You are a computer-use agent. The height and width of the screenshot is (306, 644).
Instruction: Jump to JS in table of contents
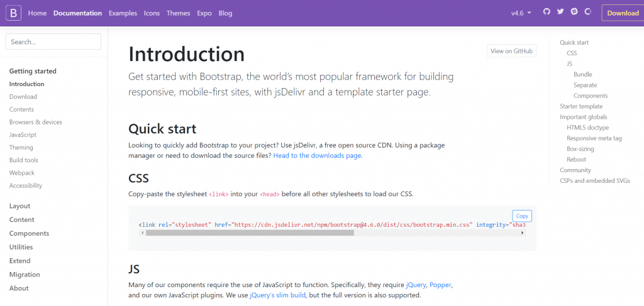[569, 64]
